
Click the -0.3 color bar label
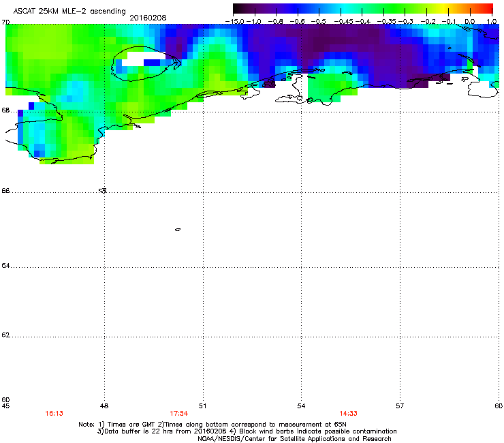[x=406, y=22]
